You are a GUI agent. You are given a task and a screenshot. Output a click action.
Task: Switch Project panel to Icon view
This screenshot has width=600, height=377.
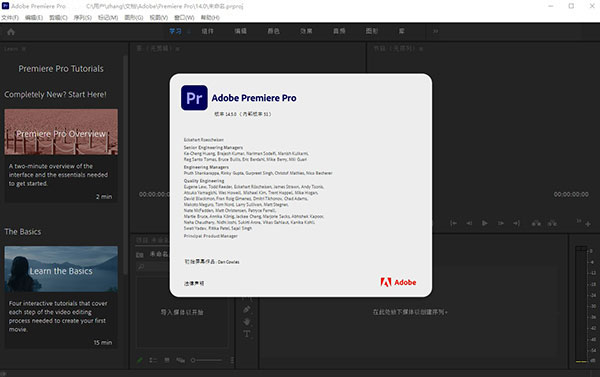tap(167, 360)
